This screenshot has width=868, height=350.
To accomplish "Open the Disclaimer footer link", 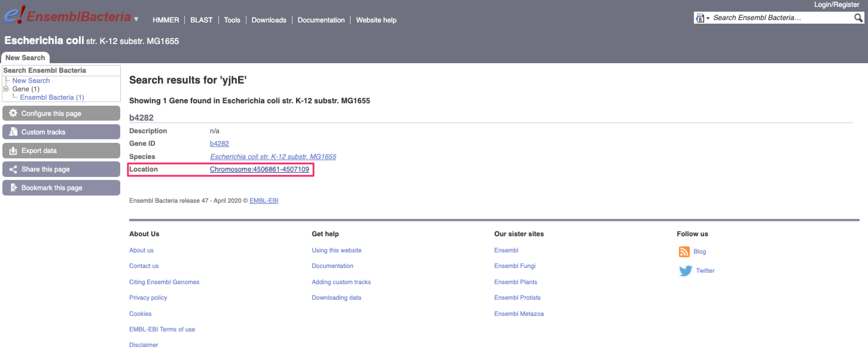I will coord(144,345).
